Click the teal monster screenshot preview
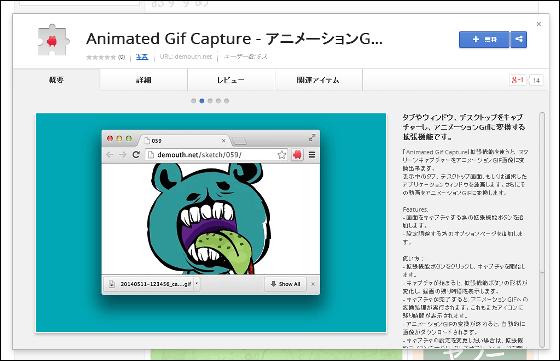The width and height of the screenshot is (560, 361). (211, 222)
